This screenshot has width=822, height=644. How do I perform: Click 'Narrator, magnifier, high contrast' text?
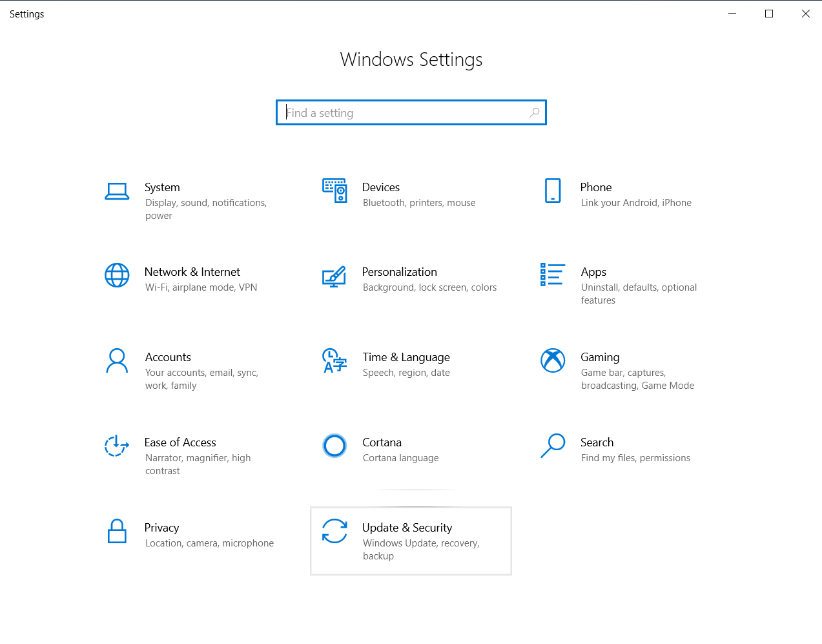pyautogui.click(x=198, y=464)
